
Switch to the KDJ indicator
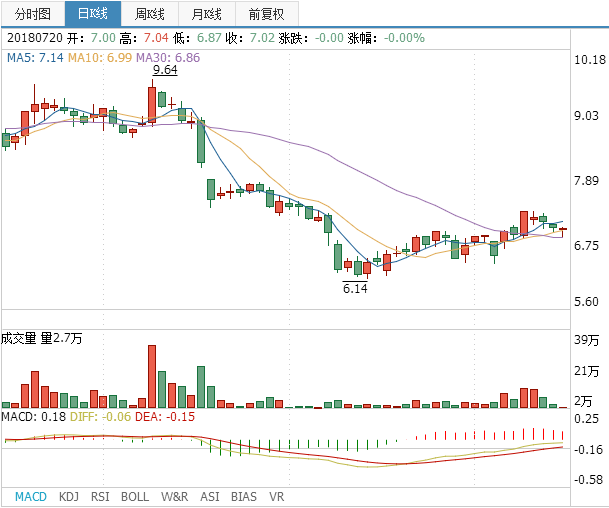69,496
